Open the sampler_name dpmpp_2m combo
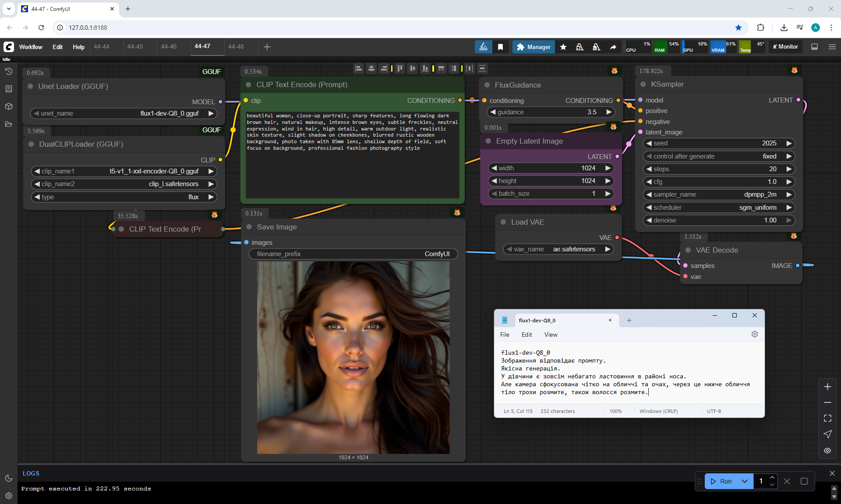Screen dimensions: 841x504 pyautogui.click(x=718, y=194)
